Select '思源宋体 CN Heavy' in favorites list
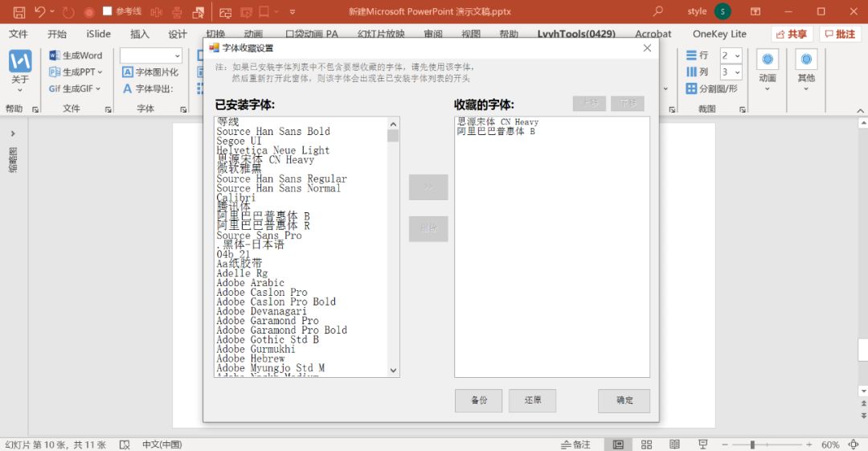This screenshot has height=451, width=868. (x=497, y=122)
